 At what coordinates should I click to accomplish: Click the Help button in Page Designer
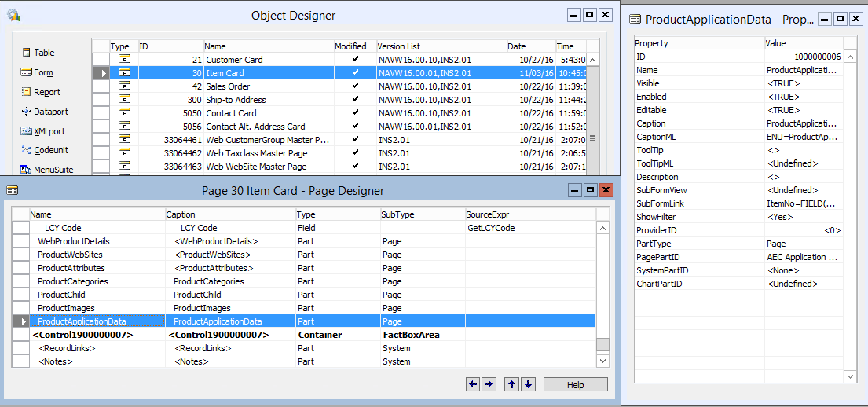(575, 385)
